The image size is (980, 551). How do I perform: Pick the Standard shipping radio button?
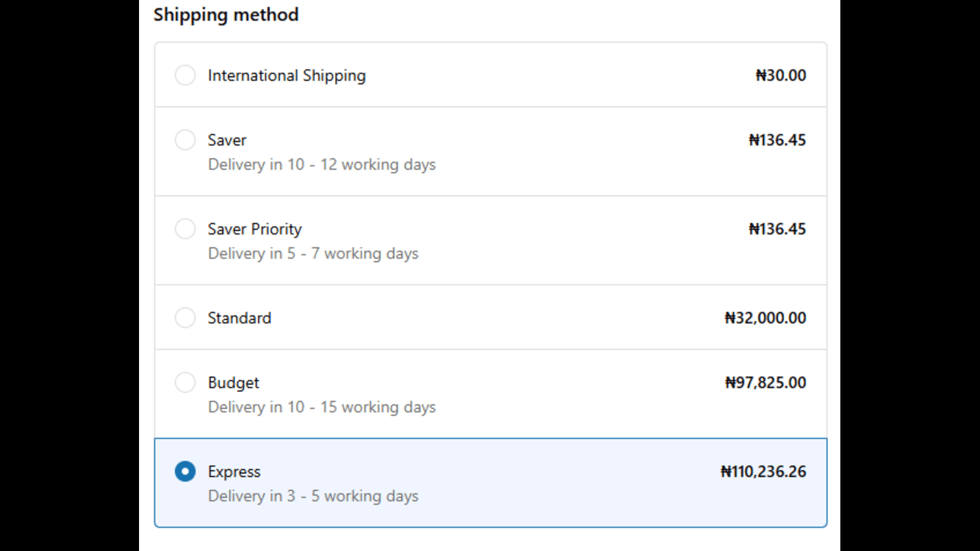click(185, 318)
